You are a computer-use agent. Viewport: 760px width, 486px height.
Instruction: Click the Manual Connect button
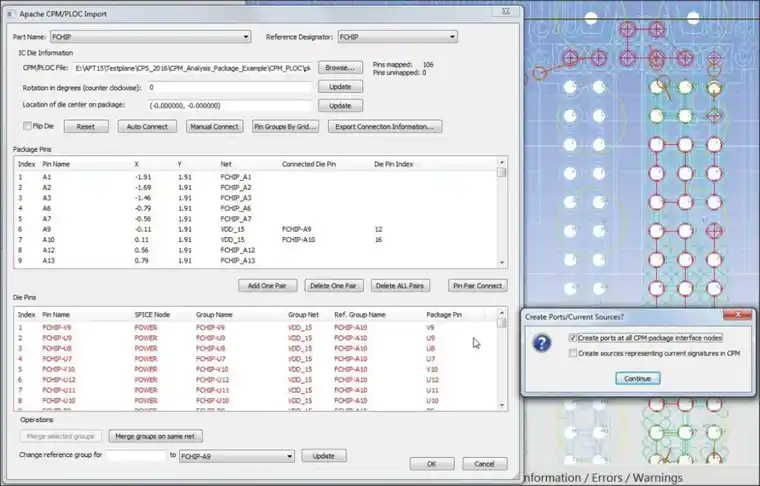[214, 126]
